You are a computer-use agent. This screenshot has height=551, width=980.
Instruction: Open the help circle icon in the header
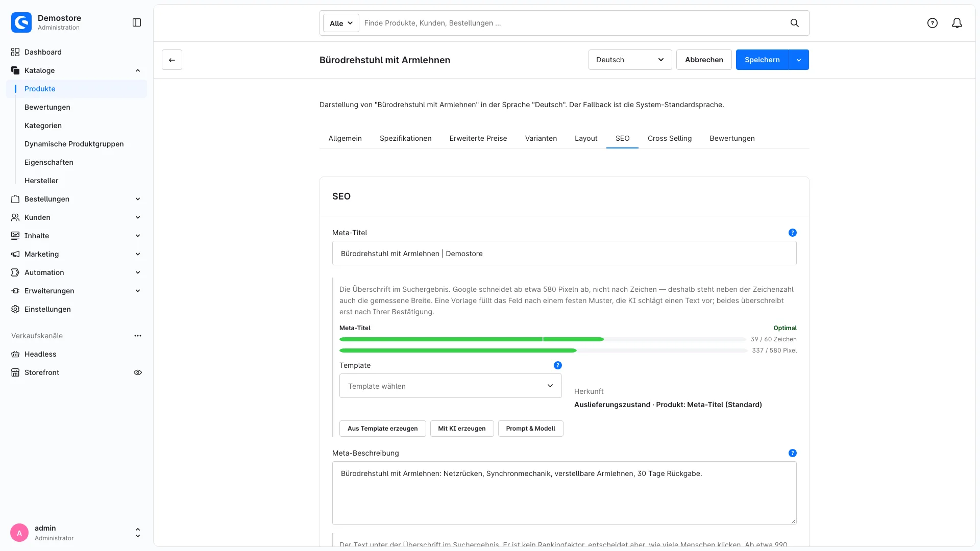pos(933,23)
